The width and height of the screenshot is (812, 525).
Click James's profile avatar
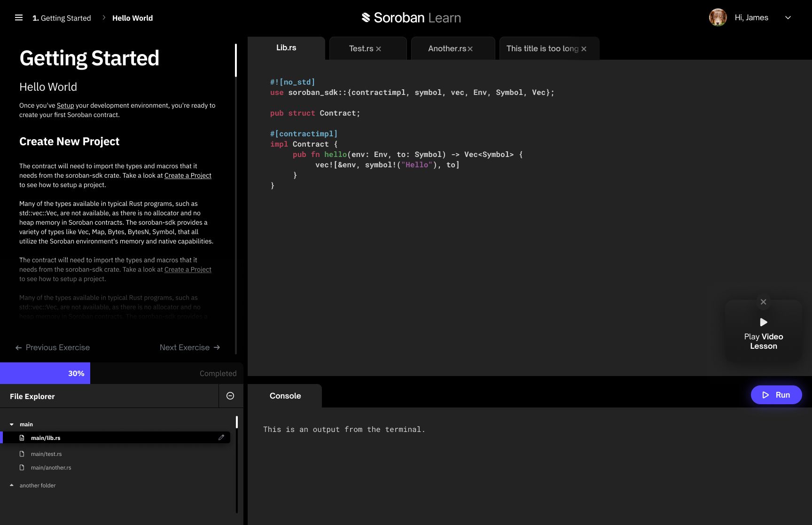pos(718,17)
